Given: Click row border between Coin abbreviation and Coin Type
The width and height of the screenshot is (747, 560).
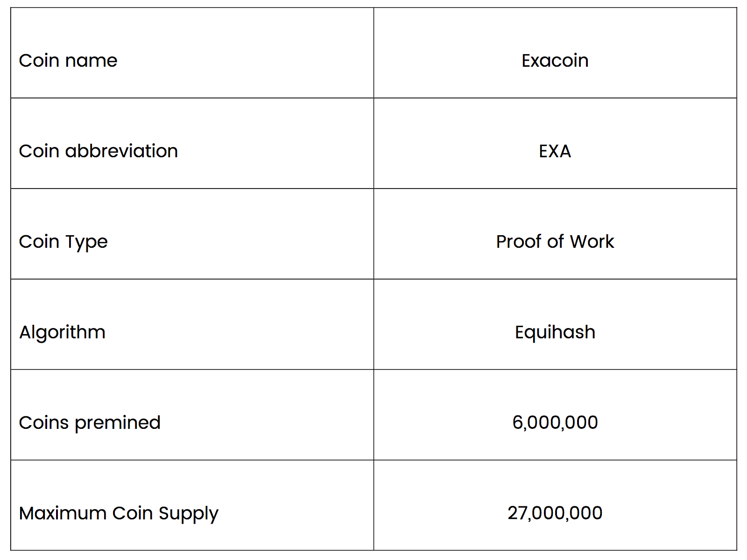Looking at the screenshot, I should click(187, 189).
